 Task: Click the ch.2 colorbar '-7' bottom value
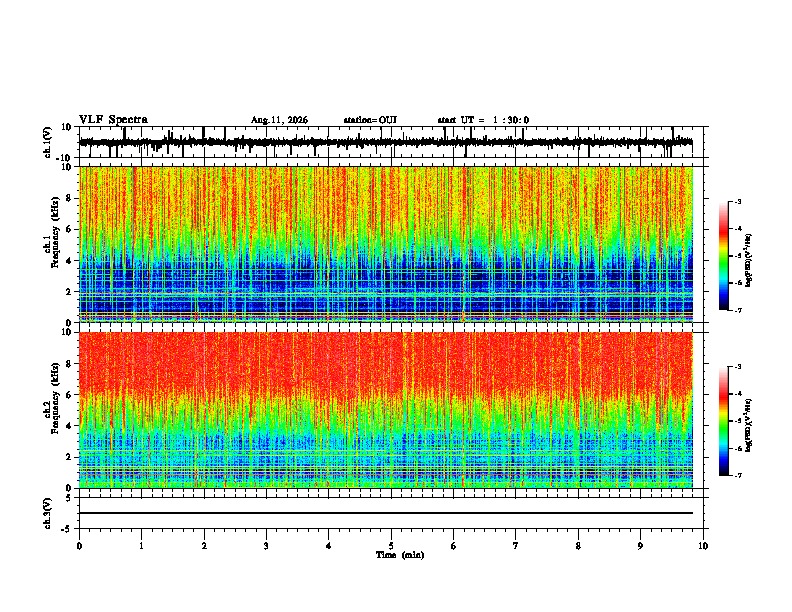tap(737, 476)
